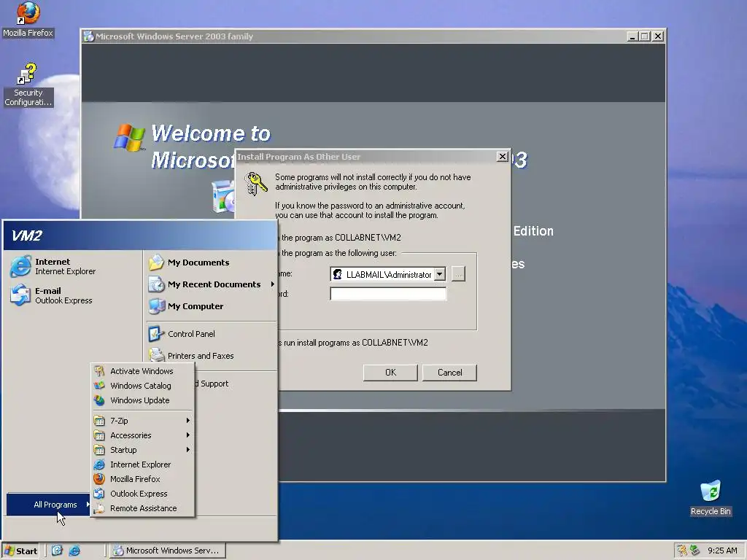Select Remote Assistance in programs menu
This screenshot has height=560, width=747.
(143, 508)
